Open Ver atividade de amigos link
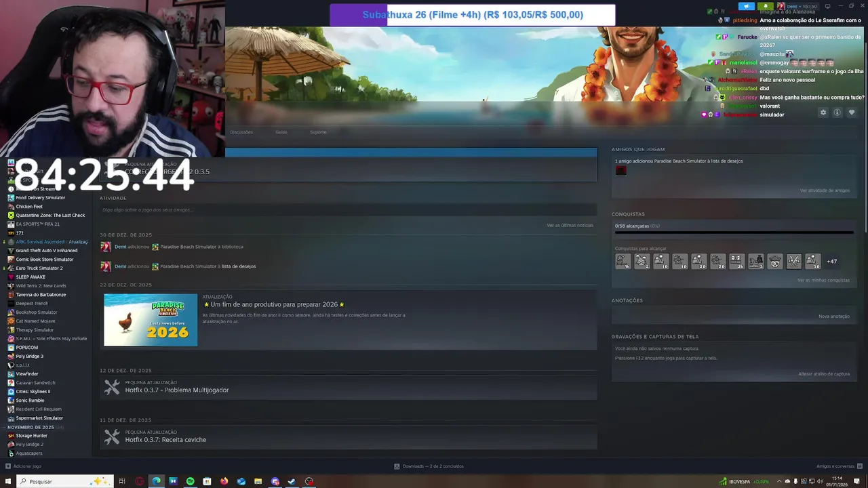 click(x=825, y=190)
